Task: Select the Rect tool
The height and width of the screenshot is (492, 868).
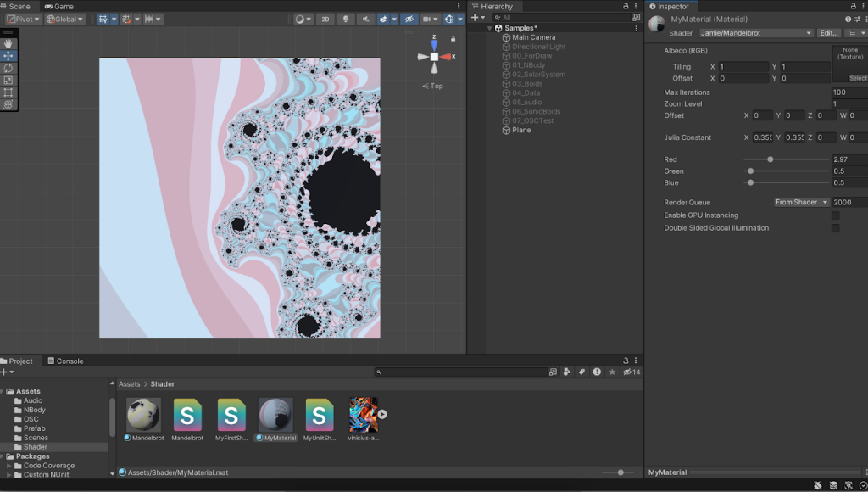Action: pos(8,92)
